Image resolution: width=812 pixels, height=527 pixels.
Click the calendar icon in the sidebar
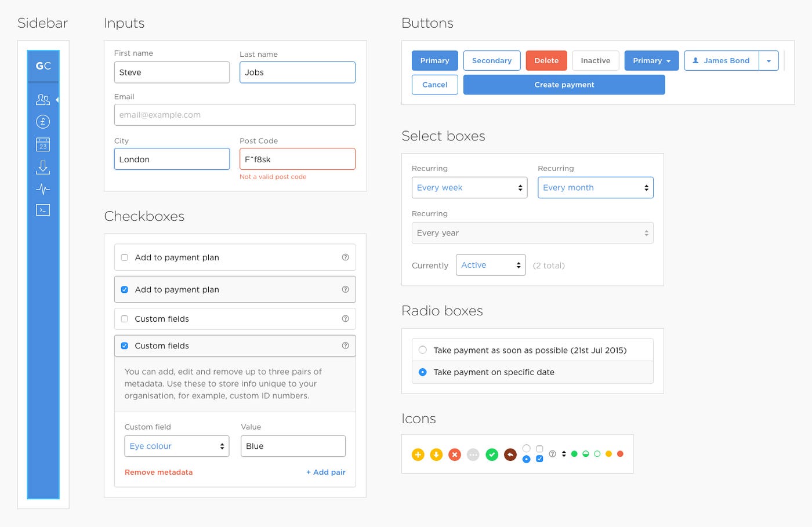43,144
